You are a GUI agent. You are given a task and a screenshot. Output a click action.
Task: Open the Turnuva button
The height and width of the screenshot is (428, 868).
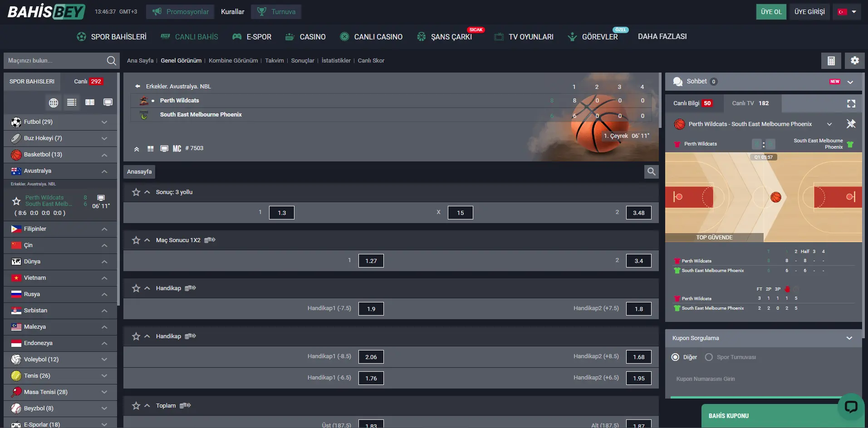click(x=276, y=12)
